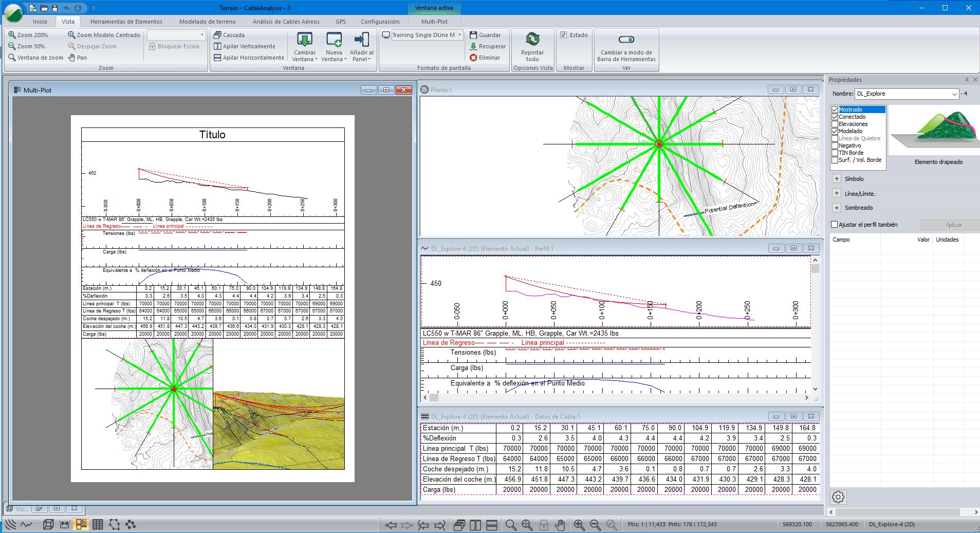Click the Eliminar red delete icon
This screenshot has width=980, height=533.
(x=473, y=58)
